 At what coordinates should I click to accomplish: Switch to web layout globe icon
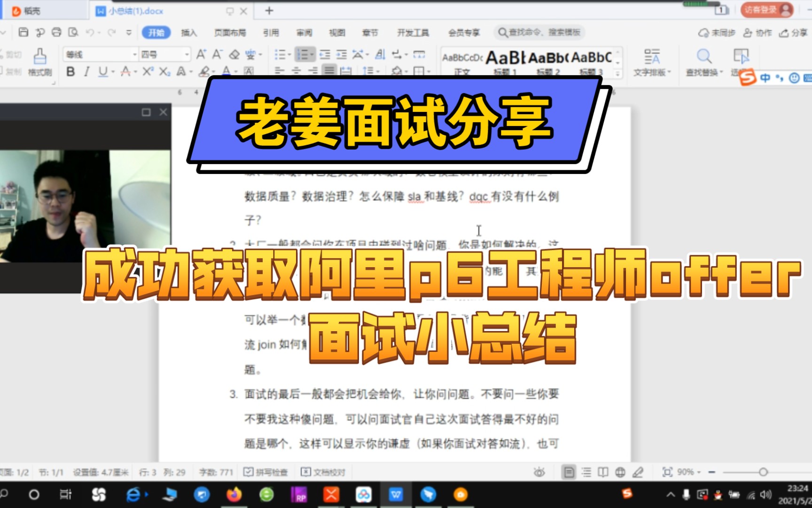pyautogui.click(x=620, y=472)
